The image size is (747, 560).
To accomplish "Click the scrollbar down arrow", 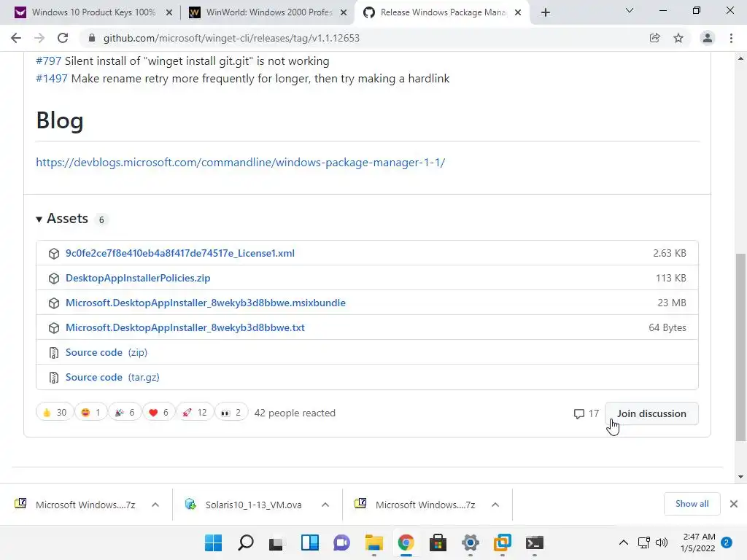I will (x=740, y=477).
